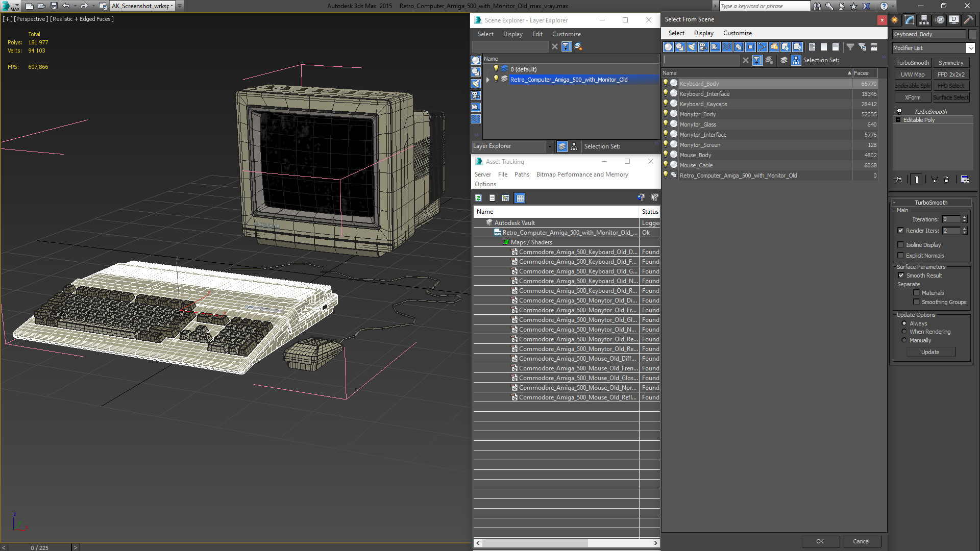Screen dimensions: 980x551
Task: Click Save File icon in quick access toolbar
Action: click(54, 6)
